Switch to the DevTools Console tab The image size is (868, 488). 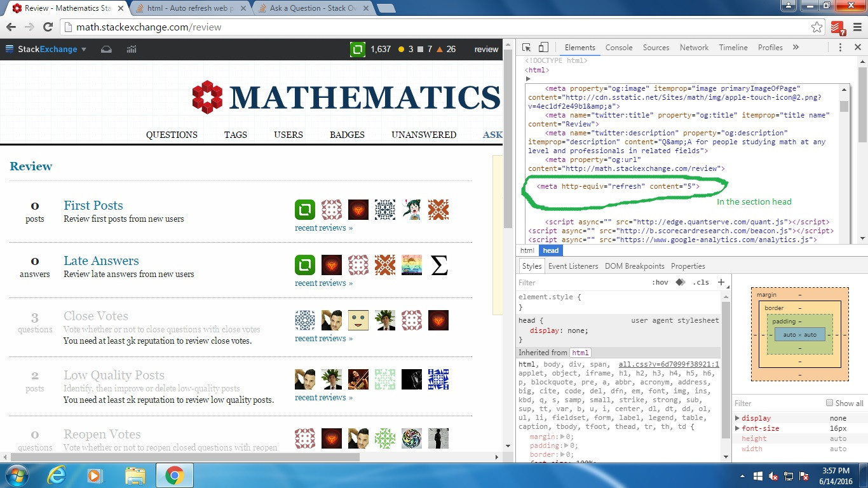tap(619, 48)
